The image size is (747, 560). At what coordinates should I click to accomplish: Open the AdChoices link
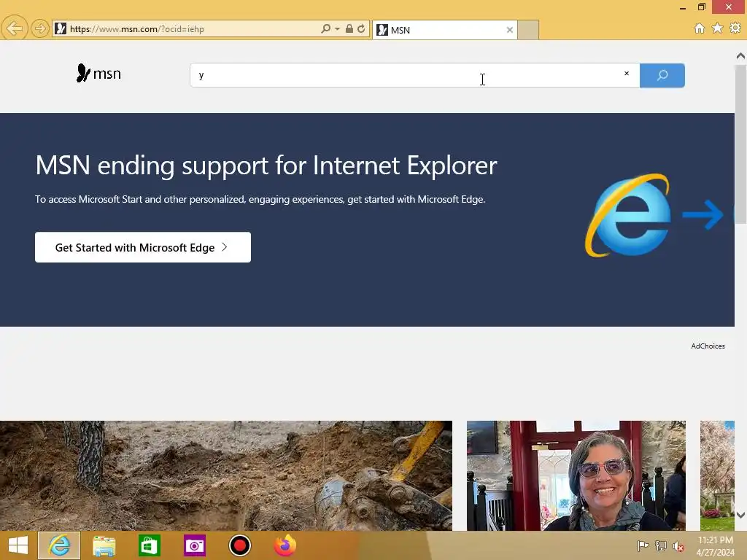[708, 346]
